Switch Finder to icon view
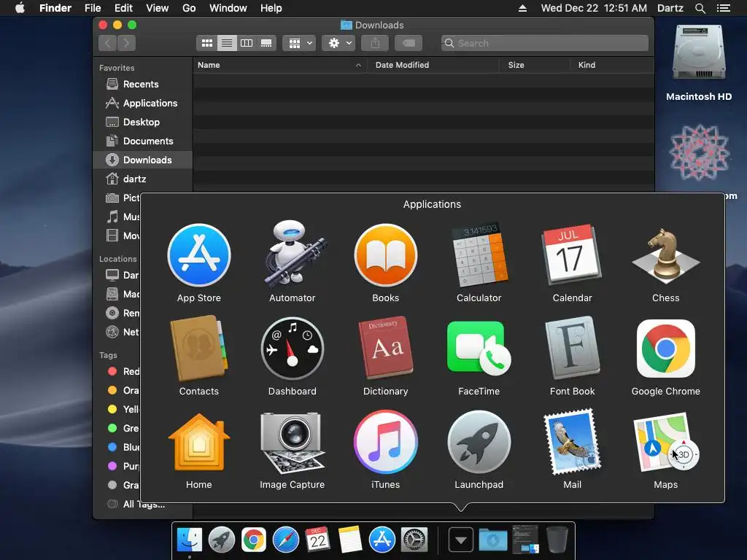 206,43
